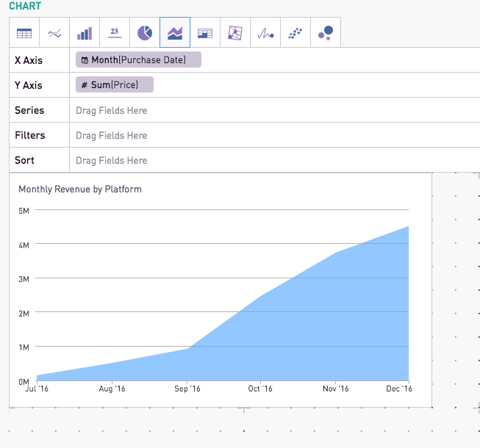The image size is (480, 448).
Task: Select the table chart type icon
Action: point(24,32)
